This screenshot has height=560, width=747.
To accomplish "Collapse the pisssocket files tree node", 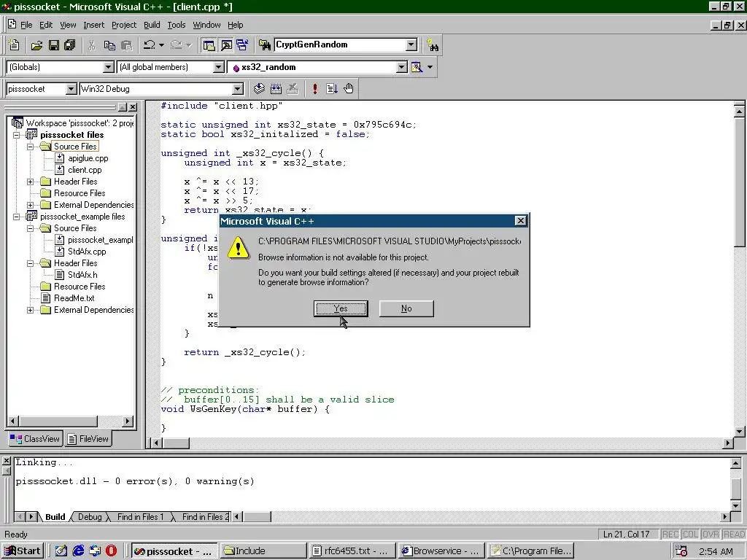I will point(17,135).
